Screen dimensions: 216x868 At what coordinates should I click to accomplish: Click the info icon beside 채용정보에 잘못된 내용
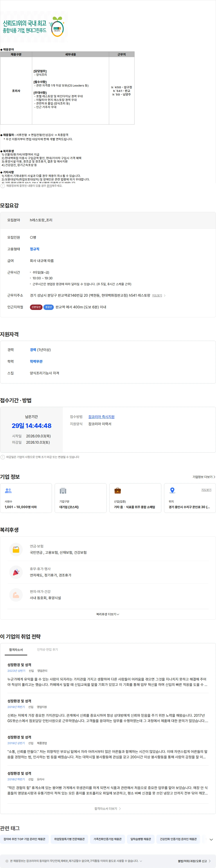tap(3, 186)
